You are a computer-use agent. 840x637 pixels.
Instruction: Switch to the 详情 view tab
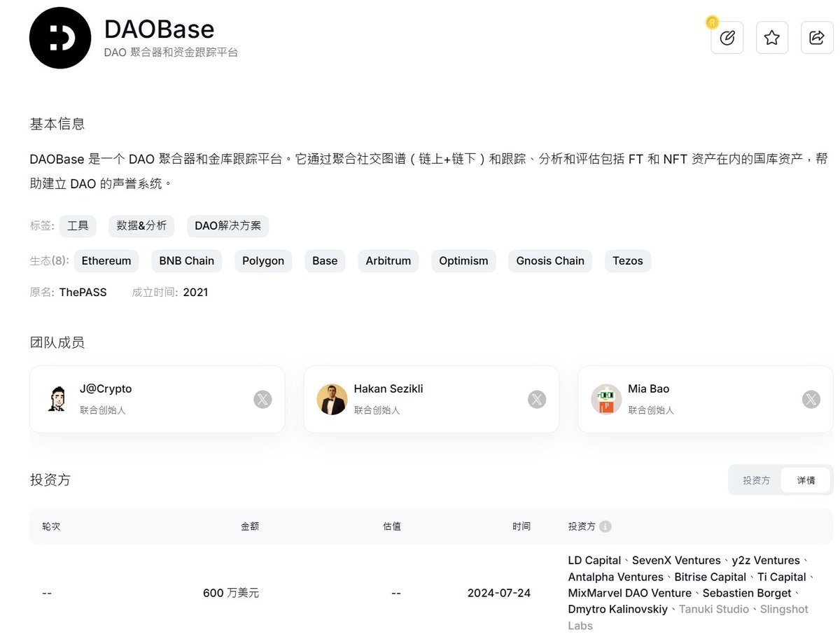pyautogui.click(x=806, y=480)
